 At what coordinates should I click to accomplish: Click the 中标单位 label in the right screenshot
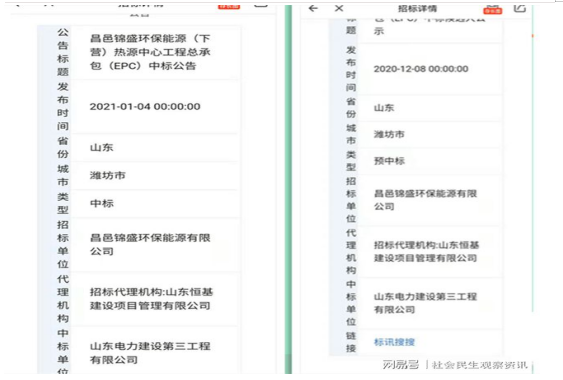(x=351, y=303)
